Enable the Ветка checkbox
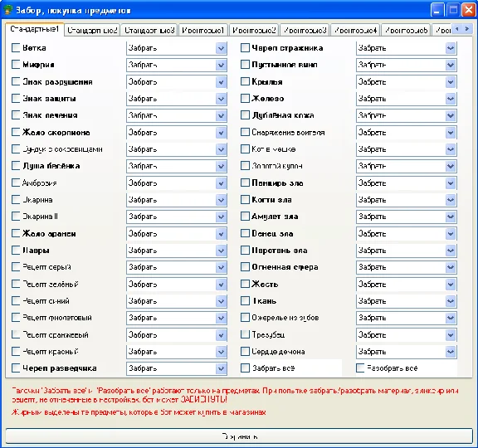 15,47
